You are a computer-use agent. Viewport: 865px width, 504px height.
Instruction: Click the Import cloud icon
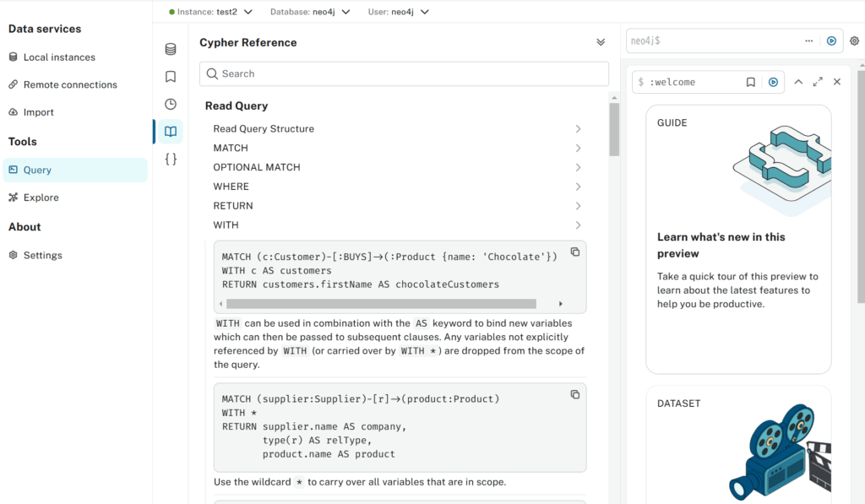click(14, 112)
